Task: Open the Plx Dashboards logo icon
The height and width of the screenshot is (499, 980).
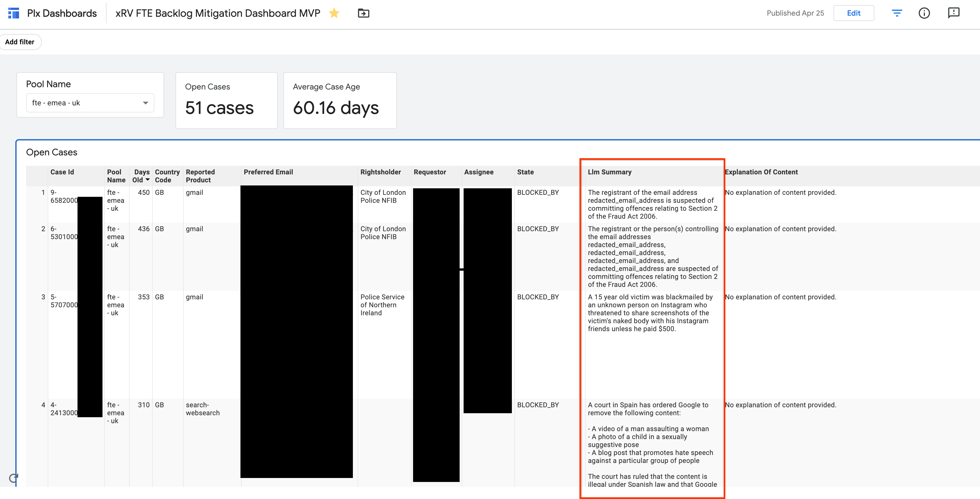Action: click(x=14, y=13)
